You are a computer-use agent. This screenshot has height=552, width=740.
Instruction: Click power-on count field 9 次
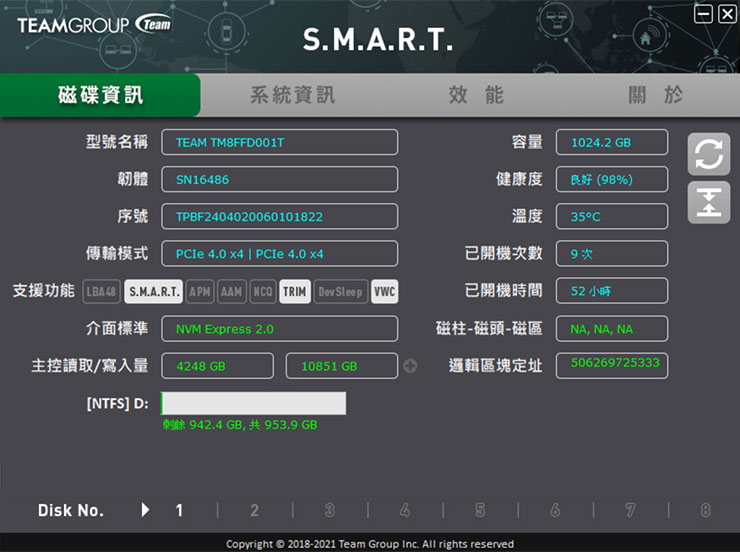(612, 254)
